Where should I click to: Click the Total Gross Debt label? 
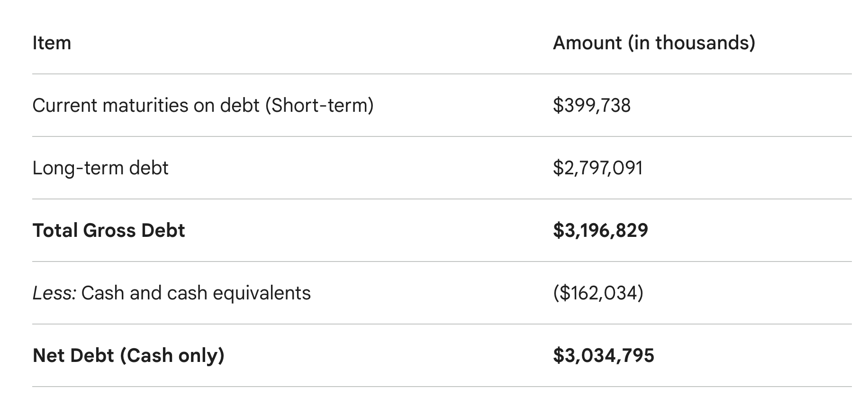(x=108, y=230)
